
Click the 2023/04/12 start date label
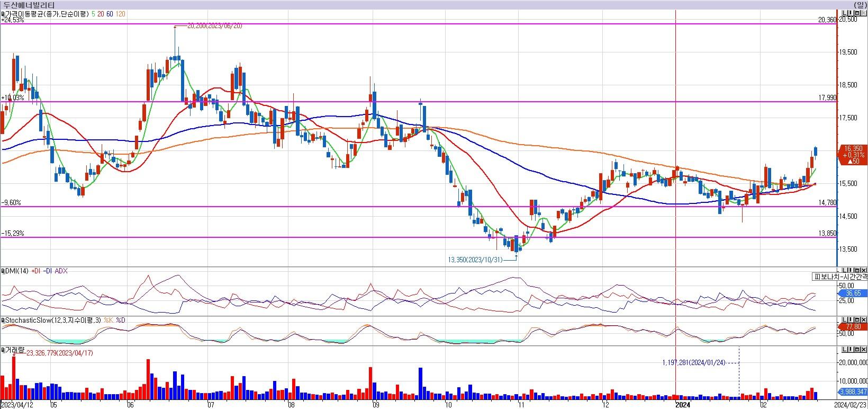(17, 405)
